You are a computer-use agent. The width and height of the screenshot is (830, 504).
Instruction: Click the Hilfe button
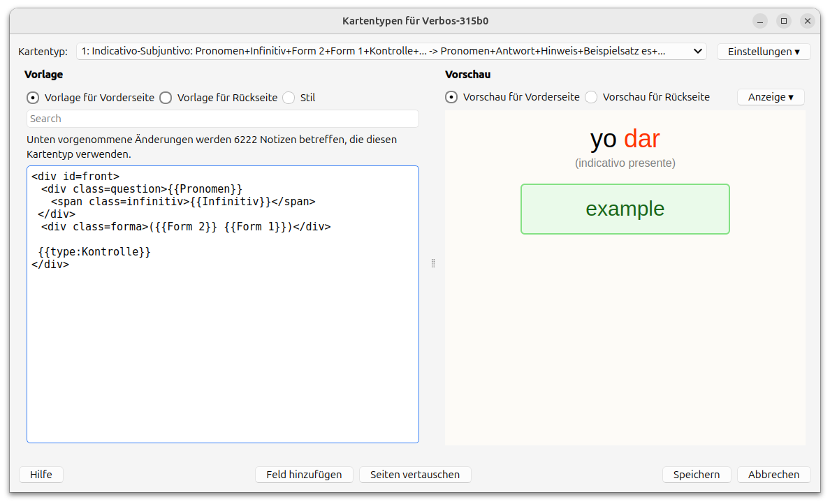coord(41,475)
